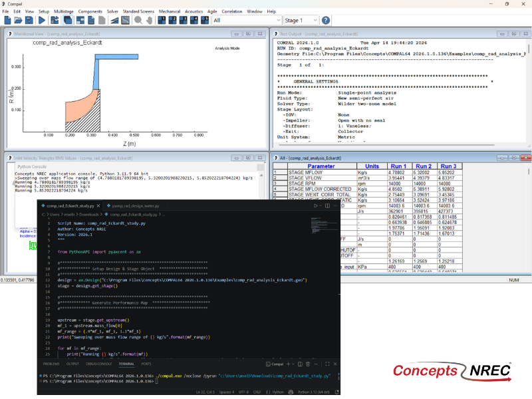Close the comp_rad_Eckardt_study.py tab
This screenshot has width=532, height=399.
pyautogui.click(x=98, y=206)
